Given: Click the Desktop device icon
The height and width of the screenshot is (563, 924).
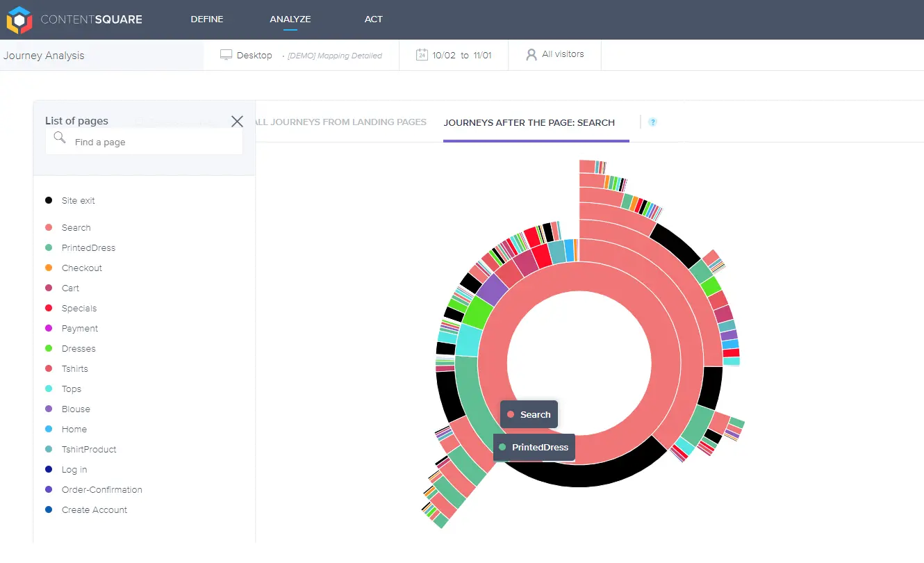Looking at the screenshot, I should [x=226, y=54].
